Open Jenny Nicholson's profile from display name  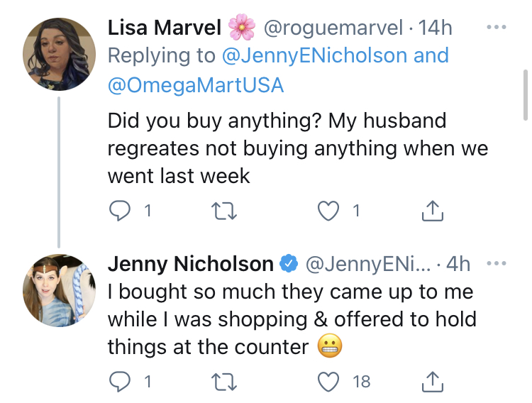point(191,264)
